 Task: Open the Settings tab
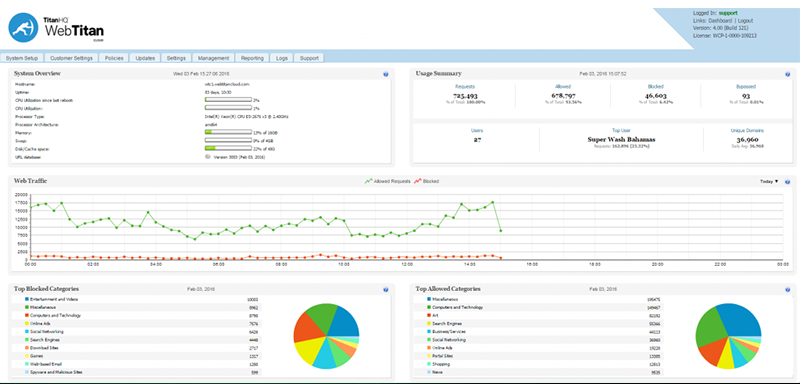(176, 58)
